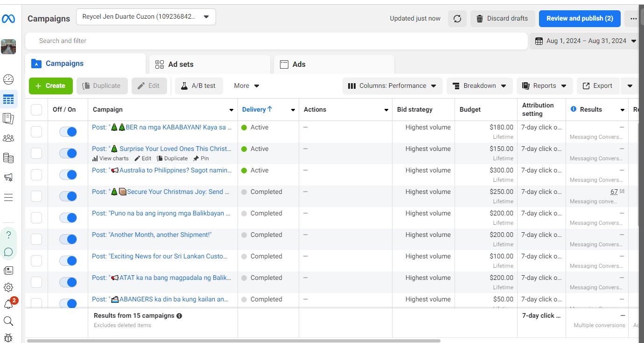
Task: Open the ATAT ka na bang magpadala campaign link
Action: point(161,278)
